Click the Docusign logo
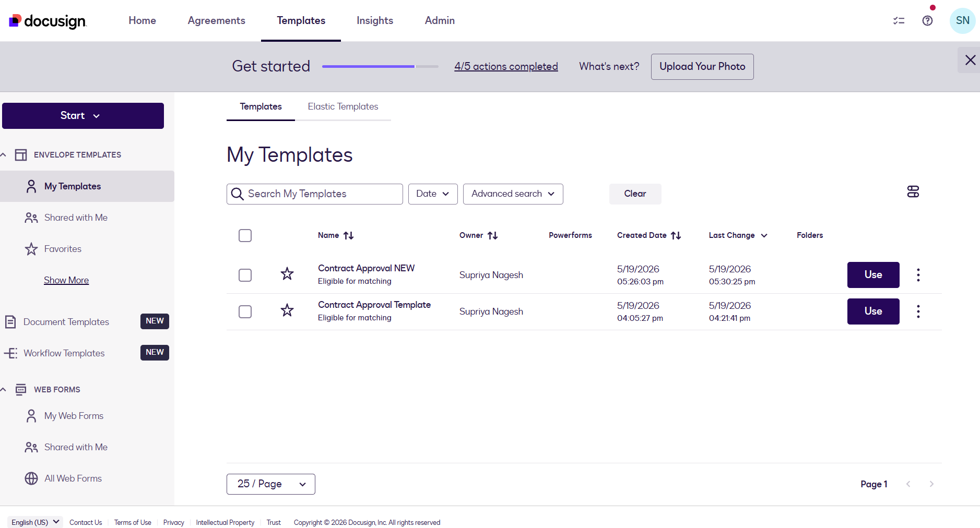The width and height of the screenshot is (980, 528). click(48, 21)
